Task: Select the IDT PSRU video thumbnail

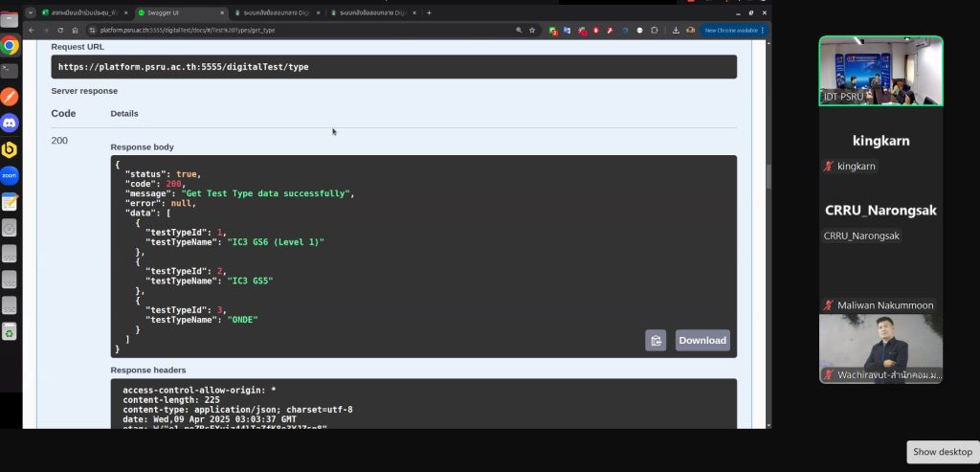Action: tap(880, 71)
